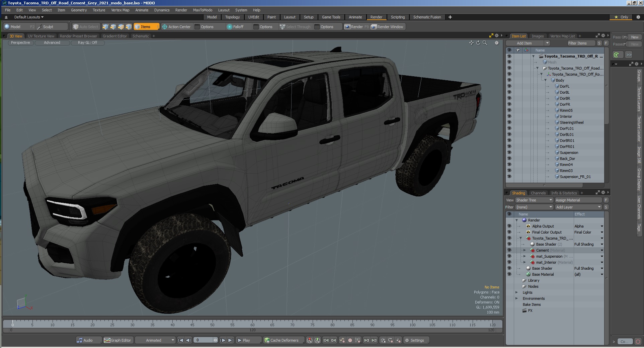Screen dimensions: 644x348
Task: Hide the Cement material layer
Action: coord(509,250)
